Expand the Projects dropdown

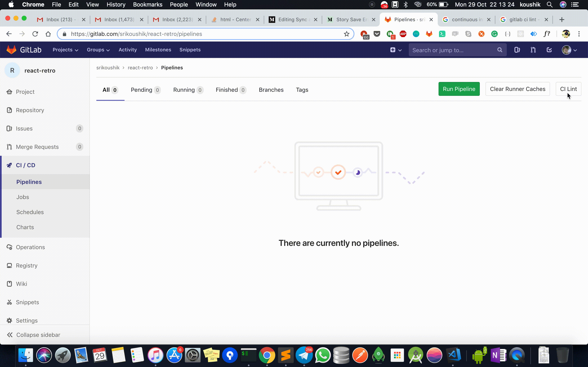tap(65, 50)
